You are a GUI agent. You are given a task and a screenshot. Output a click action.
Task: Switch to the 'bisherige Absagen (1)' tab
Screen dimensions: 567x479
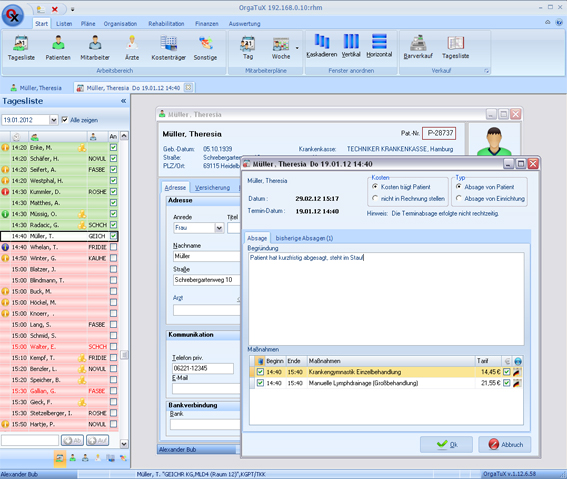[x=304, y=238]
